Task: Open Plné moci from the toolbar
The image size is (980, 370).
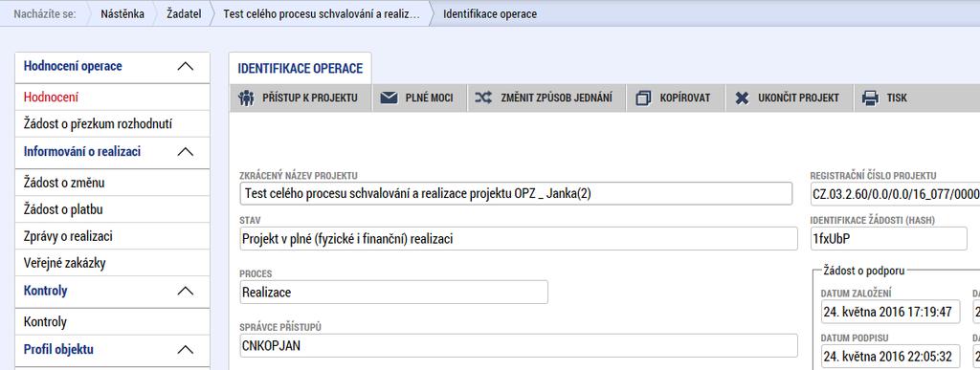Action: [419, 98]
